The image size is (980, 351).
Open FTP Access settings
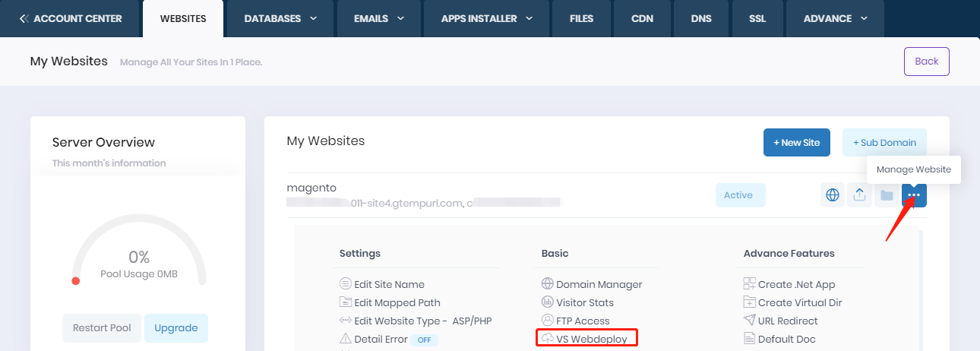click(x=582, y=321)
